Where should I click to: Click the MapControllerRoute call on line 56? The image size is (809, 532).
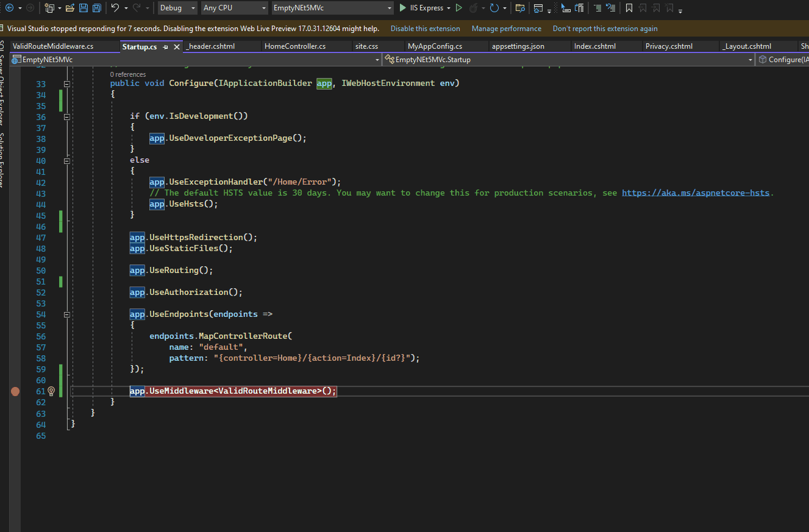pyautogui.click(x=243, y=336)
